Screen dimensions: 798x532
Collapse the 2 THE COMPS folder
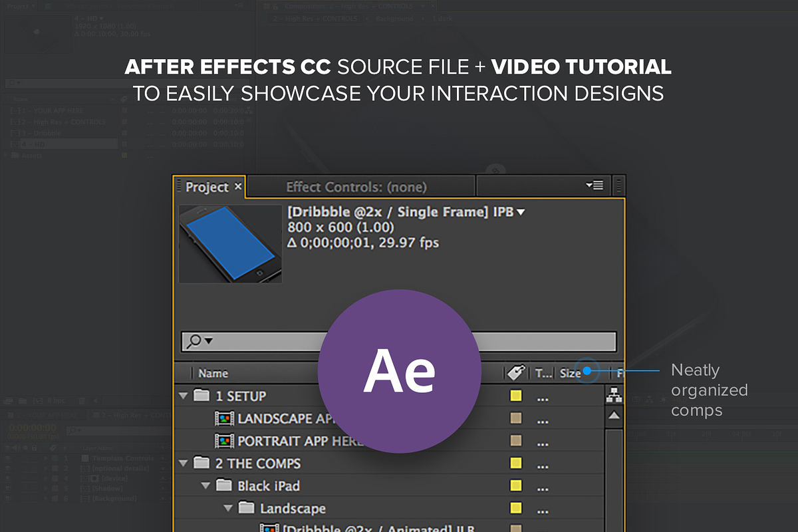click(184, 464)
